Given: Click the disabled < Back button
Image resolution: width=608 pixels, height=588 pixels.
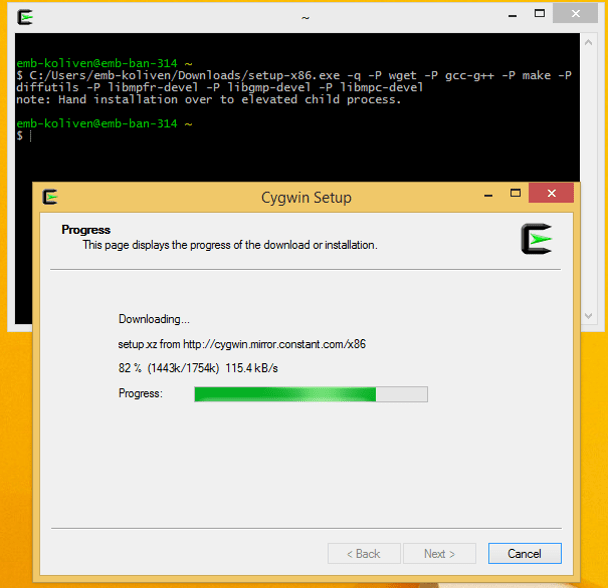Looking at the screenshot, I should (364, 553).
